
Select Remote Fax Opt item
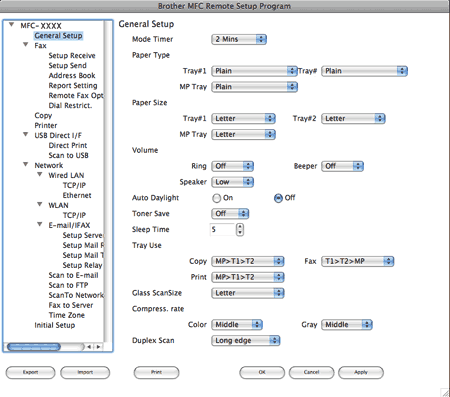point(76,96)
